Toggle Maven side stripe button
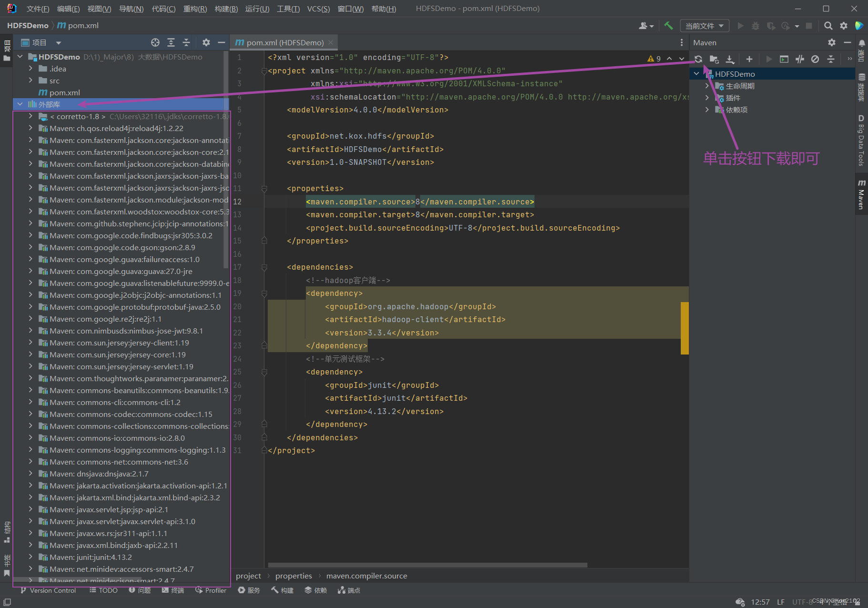 861,194
